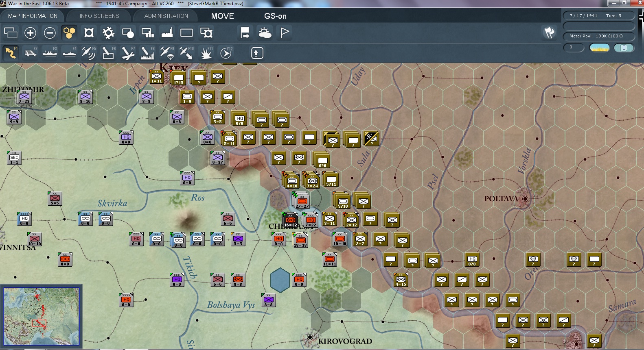Zoom in the map with plus icon

click(x=30, y=33)
